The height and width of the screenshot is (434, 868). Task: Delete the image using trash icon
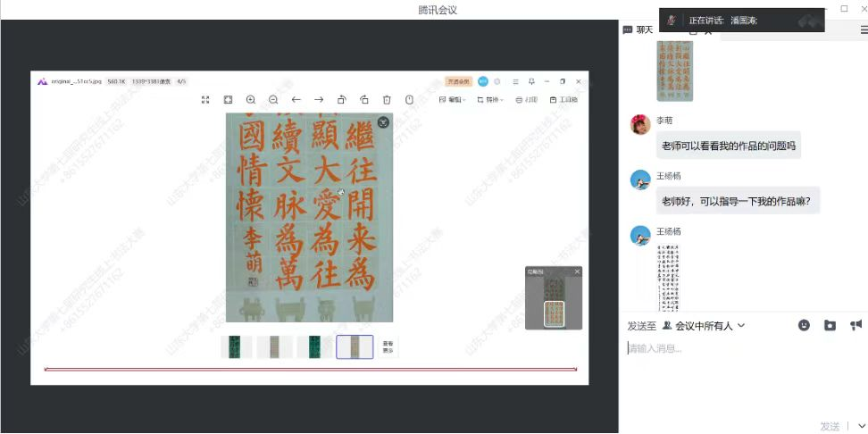[387, 100]
